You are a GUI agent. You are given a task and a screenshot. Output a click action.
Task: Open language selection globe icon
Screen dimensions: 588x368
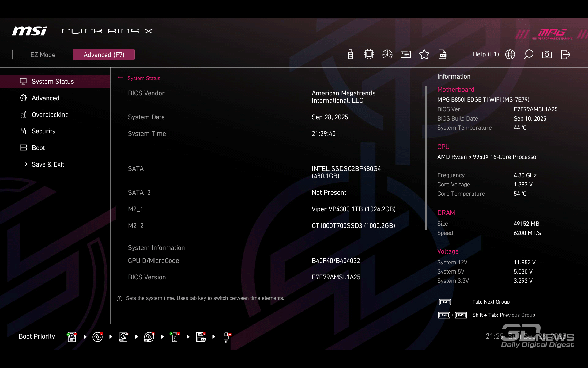point(510,55)
